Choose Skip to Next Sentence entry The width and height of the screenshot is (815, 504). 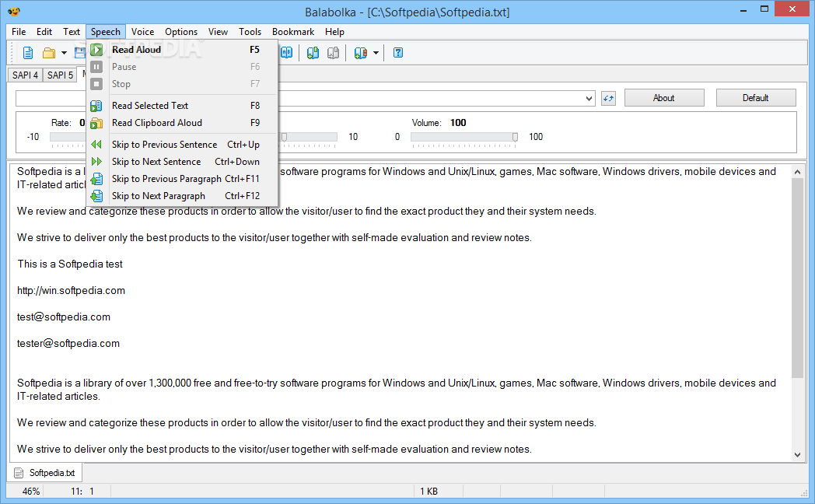[x=183, y=162]
